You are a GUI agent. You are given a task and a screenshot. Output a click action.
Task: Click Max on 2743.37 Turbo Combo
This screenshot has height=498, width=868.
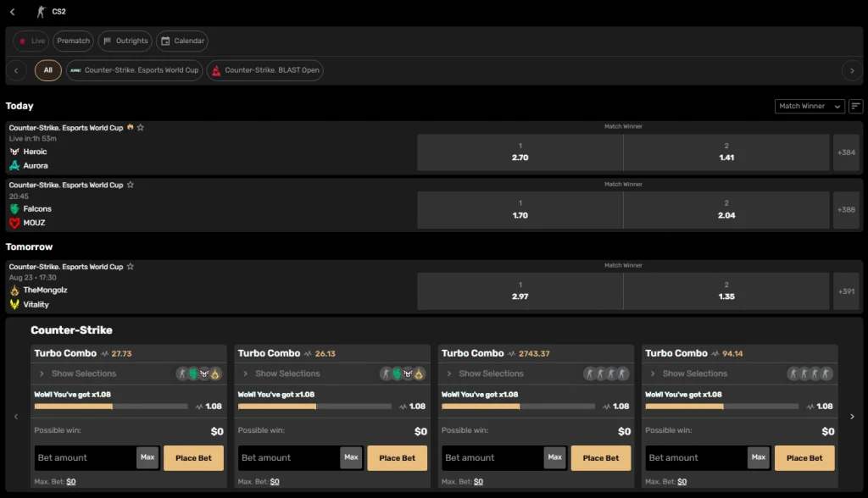555,457
